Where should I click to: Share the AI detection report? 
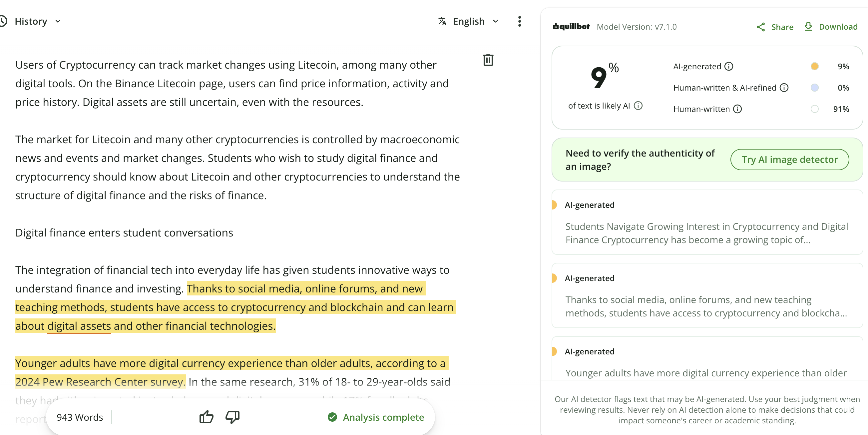[x=775, y=27]
